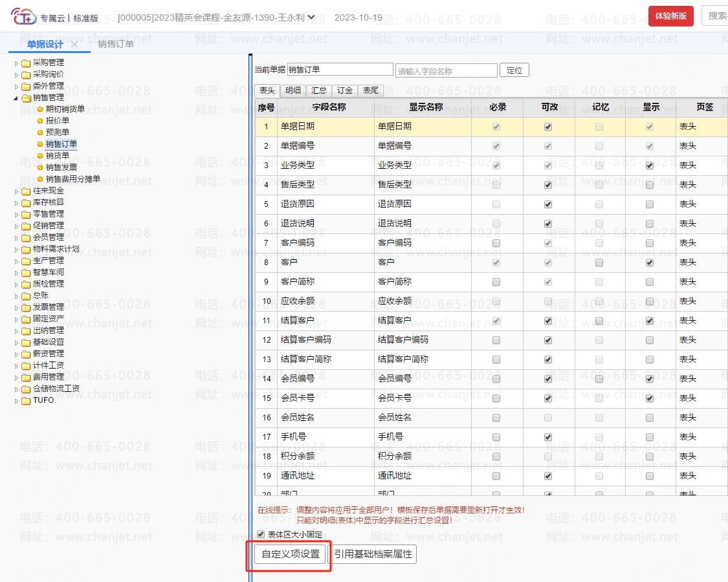Expand the 费用管理 tree node
728x582 pixels.
click(x=16, y=377)
